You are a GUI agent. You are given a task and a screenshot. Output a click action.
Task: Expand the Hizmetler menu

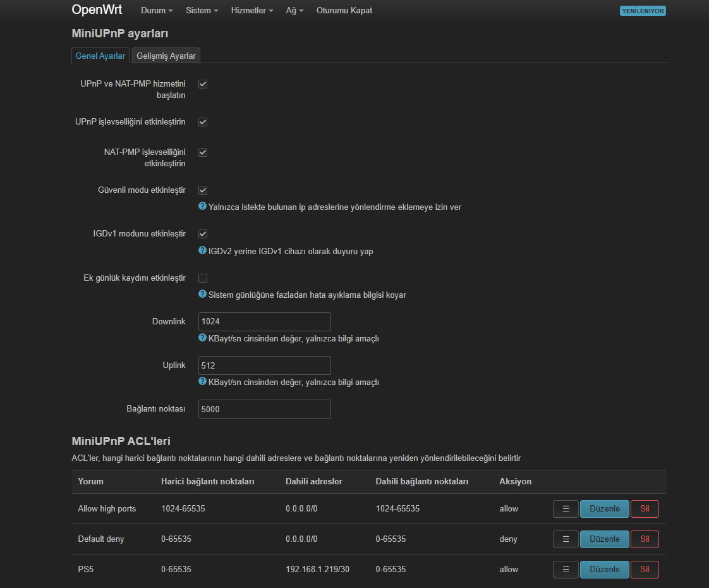point(252,10)
